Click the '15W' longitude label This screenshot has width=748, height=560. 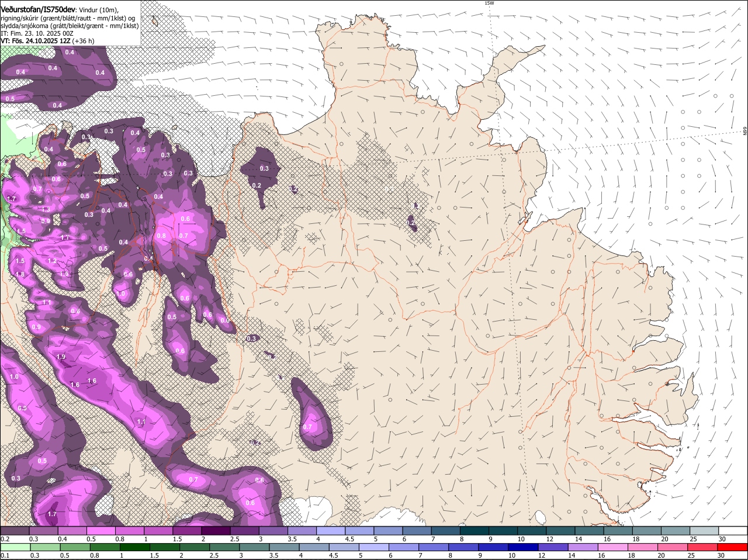489,3
